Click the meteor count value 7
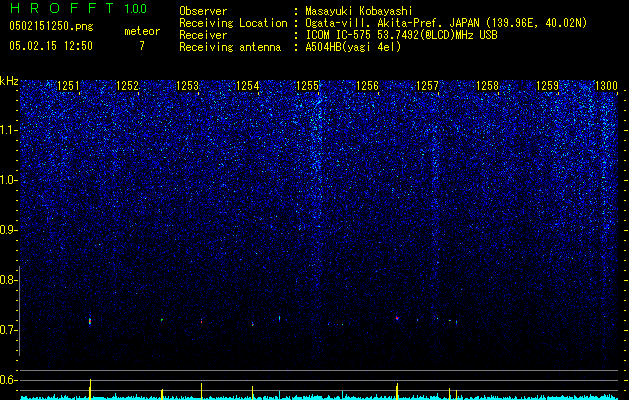 tap(142, 46)
